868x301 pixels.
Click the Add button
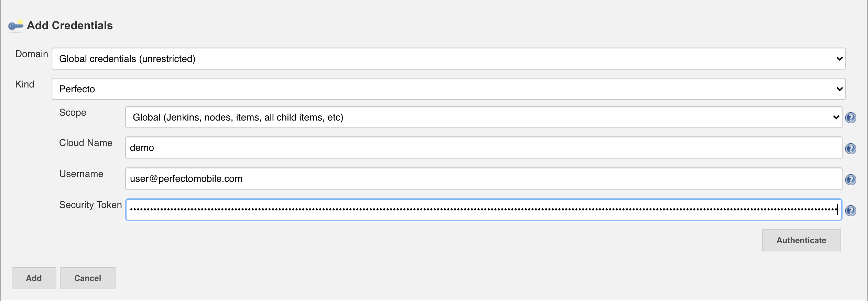pyautogui.click(x=34, y=278)
